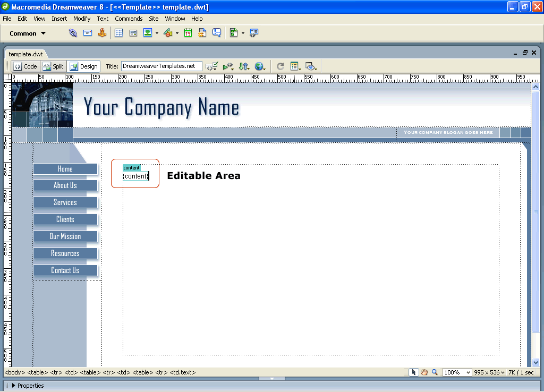This screenshot has height=392, width=544.
Task: Insert a Table using toolbar icon
Action: click(118, 33)
